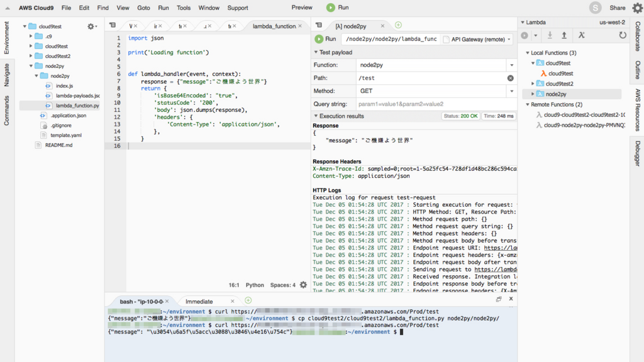Open the Method GET dropdown
644x362 pixels.
512,91
